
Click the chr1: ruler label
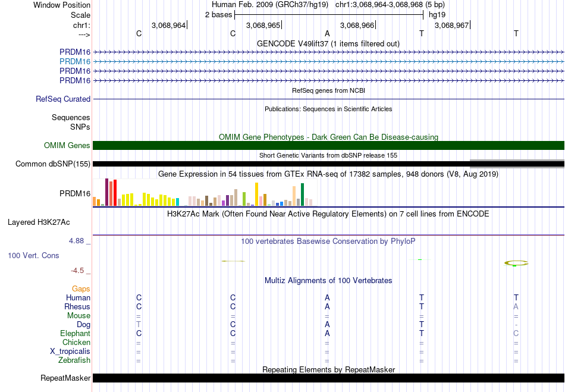[81, 25]
